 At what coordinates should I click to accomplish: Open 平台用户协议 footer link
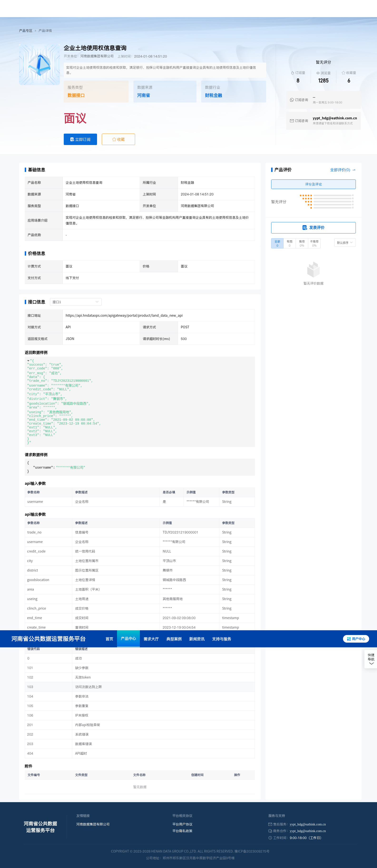(x=182, y=824)
